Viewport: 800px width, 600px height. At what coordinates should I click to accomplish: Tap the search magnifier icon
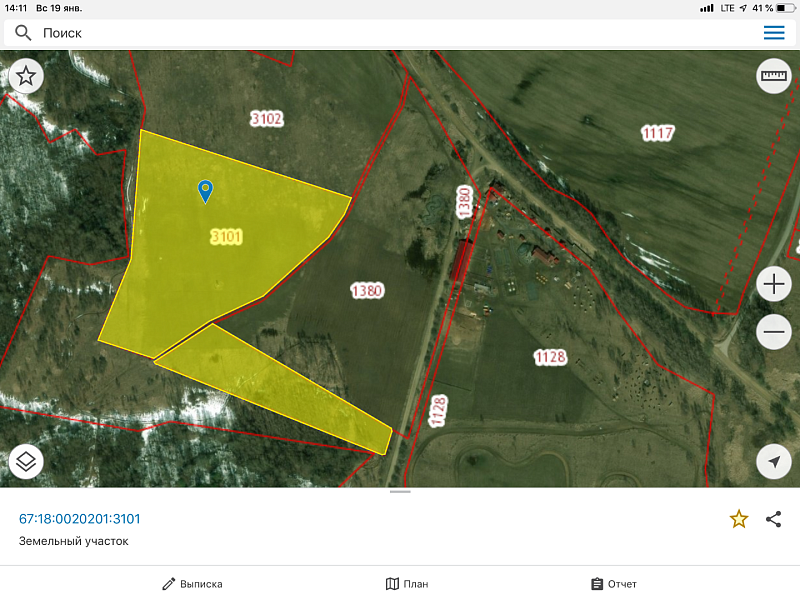click(23, 33)
